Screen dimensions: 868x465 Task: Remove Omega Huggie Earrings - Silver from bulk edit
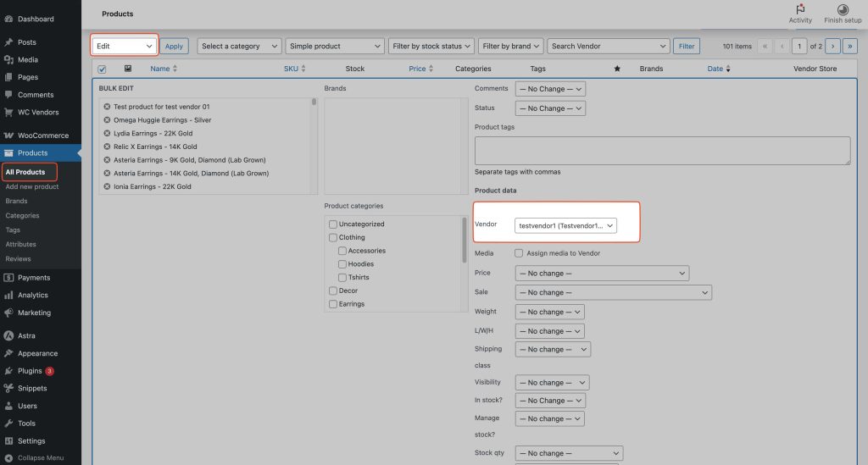tap(107, 120)
